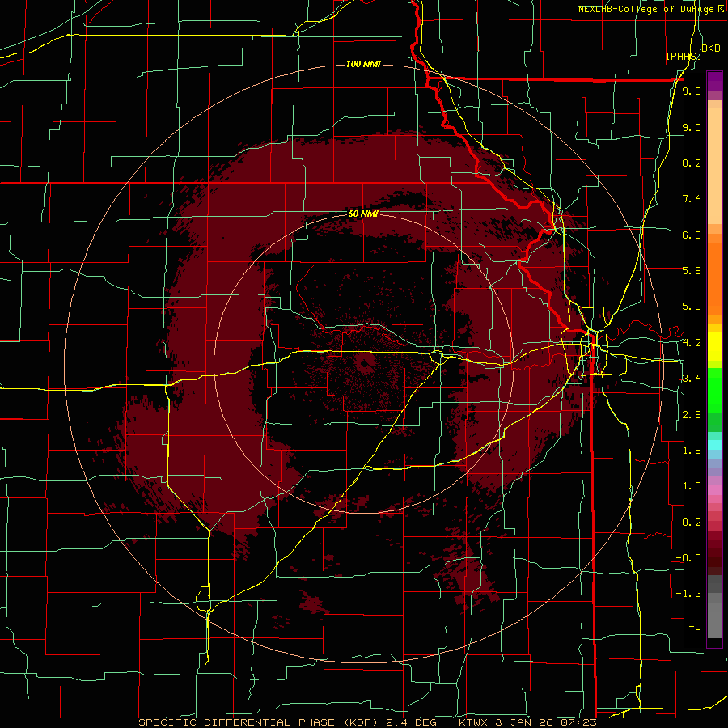Click the 9.8 value on the color scale
Image resolution: width=728 pixels, height=728 pixels.
692,91
